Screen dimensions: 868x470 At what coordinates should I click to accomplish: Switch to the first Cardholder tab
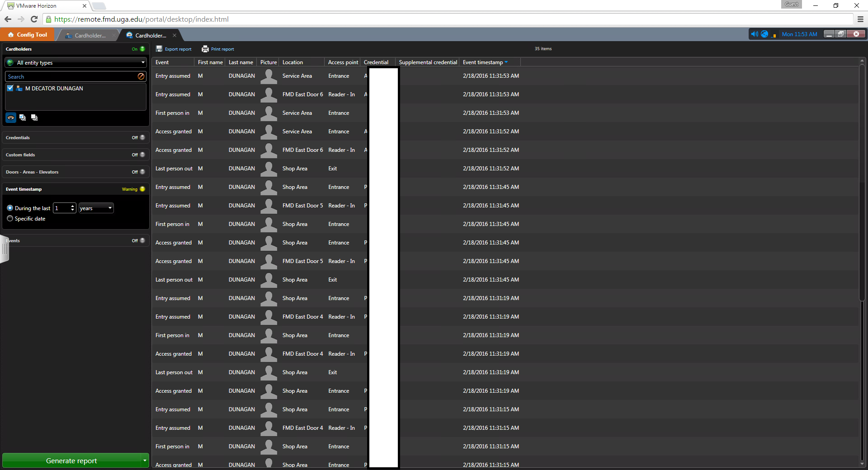[x=90, y=35]
